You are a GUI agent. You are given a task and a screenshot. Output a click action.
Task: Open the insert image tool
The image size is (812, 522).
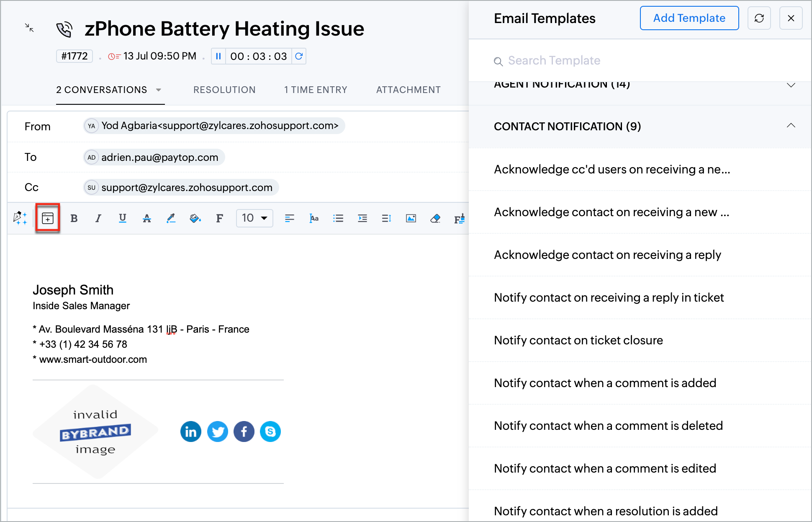click(x=411, y=218)
